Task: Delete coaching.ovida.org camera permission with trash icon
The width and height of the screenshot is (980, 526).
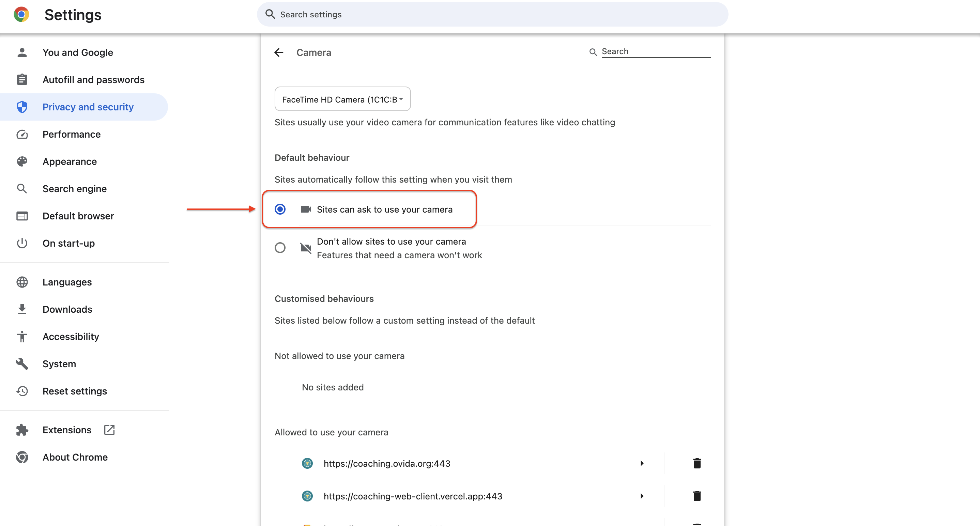Action: click(696, 463)
